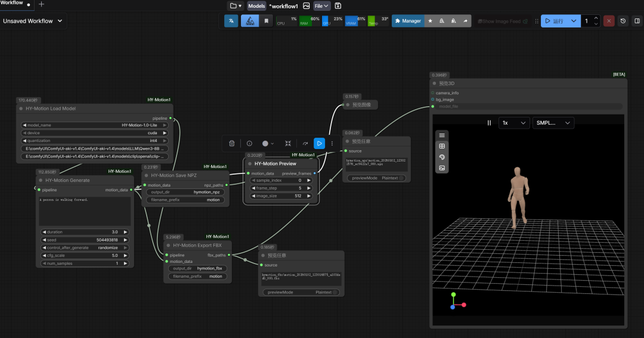644x338 pixels.
Task: Collapse node using the shrink arrows icon
Action: [x=288, y=143]
